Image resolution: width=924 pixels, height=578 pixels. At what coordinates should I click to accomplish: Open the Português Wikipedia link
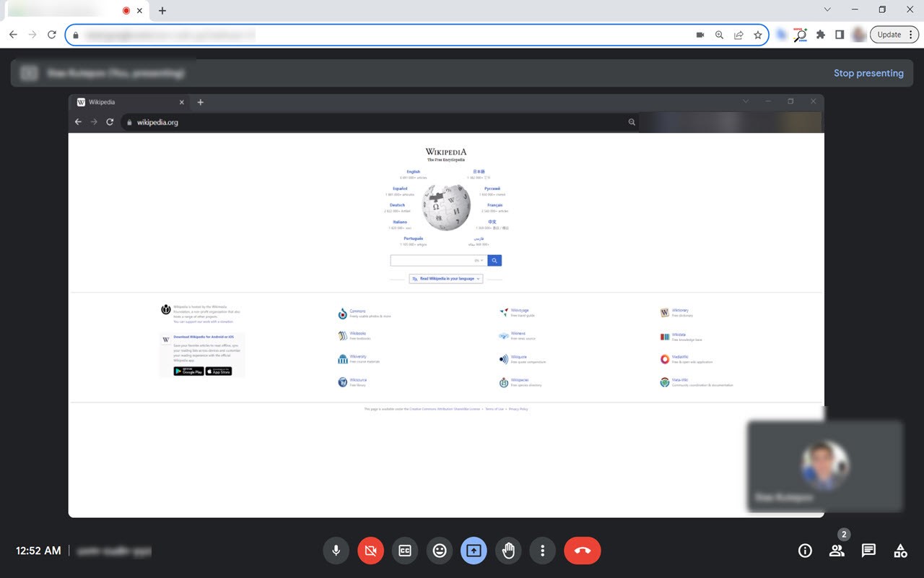[x=414, y=238]
